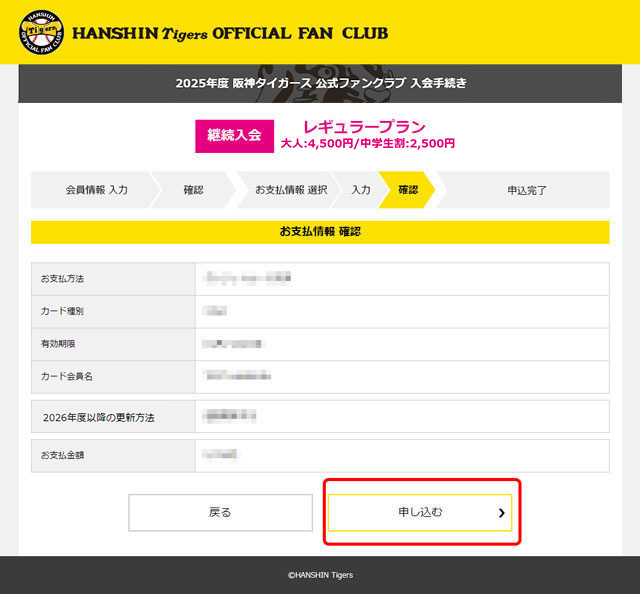Click the レギュラープラン plan title
640x594 pixels.
[x=364, y=127]
